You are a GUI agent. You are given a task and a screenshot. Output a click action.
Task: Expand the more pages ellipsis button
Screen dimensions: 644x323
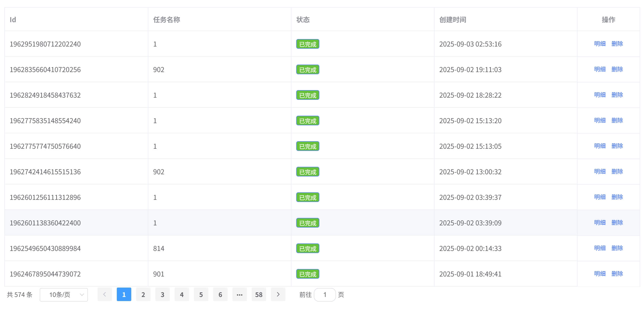tap(239, 295)
